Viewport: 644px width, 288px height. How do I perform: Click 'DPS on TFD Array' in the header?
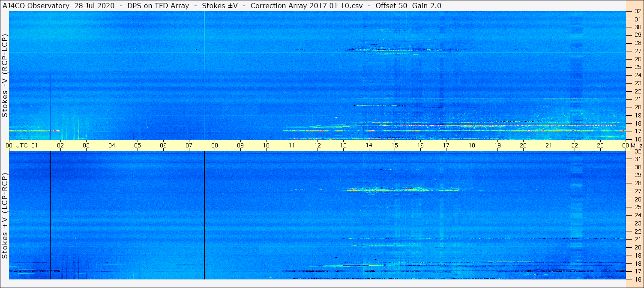click(x=158, y=6)
